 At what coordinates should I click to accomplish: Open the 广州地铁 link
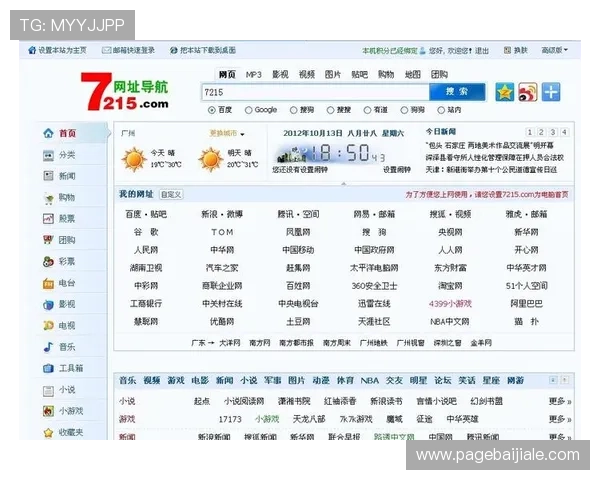pyautogui.click(x=373, y=343)
